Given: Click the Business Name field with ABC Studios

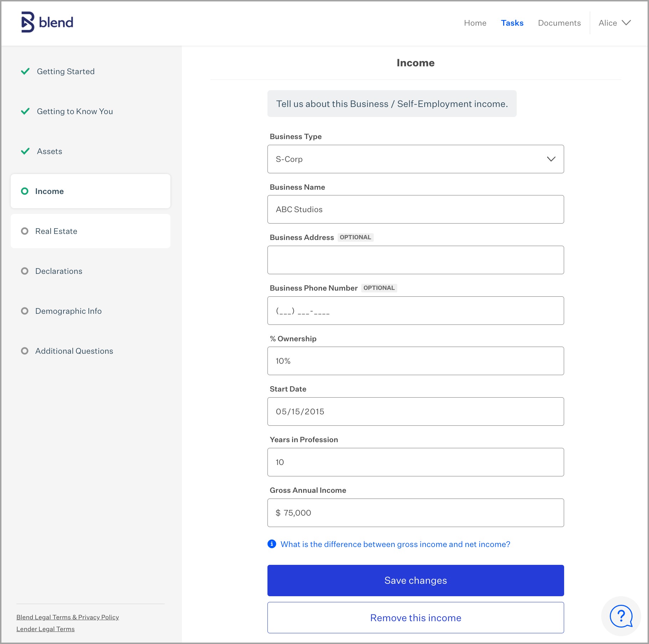Looking at the screenshot, I should pos(415,209).
